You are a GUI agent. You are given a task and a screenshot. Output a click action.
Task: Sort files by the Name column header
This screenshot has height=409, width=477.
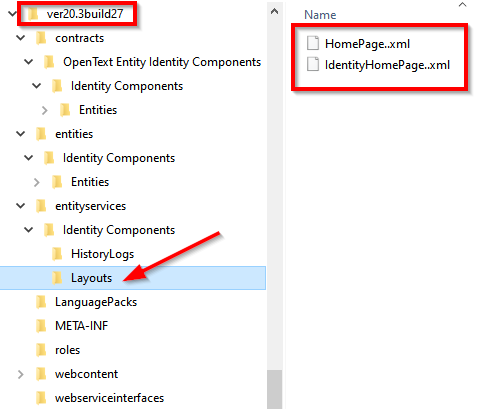(320, 15)
